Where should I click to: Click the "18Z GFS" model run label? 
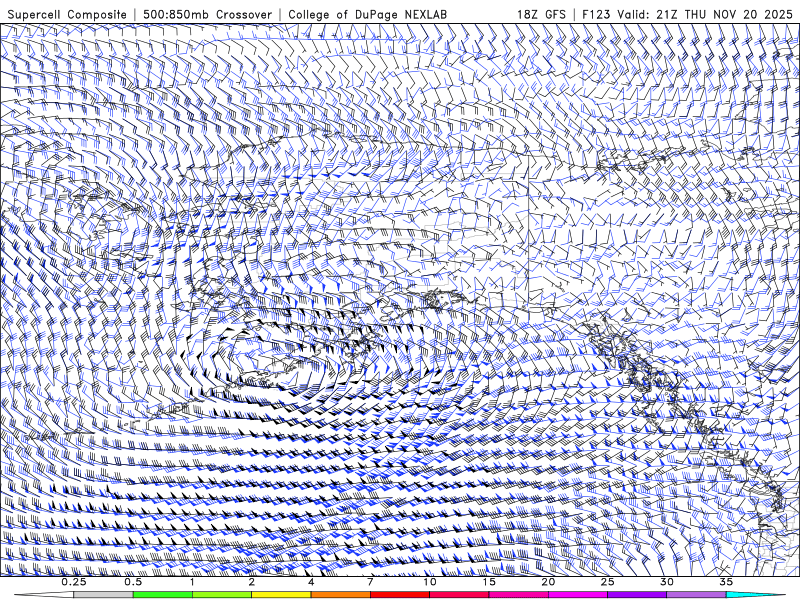pos(541,14)
